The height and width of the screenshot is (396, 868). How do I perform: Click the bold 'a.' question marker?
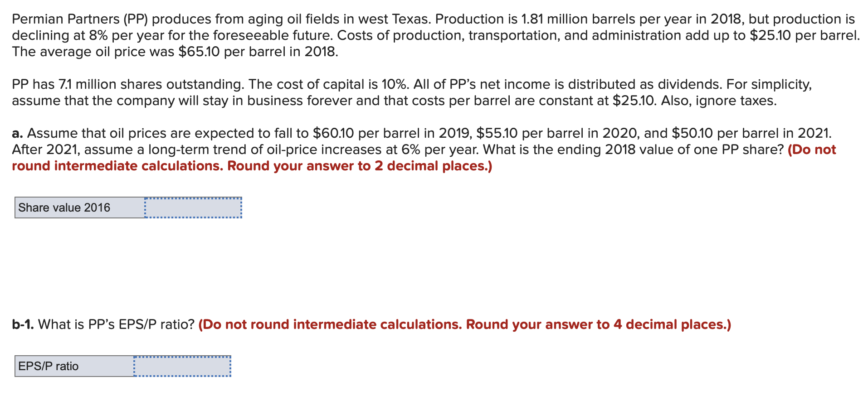tap(16, 133)
